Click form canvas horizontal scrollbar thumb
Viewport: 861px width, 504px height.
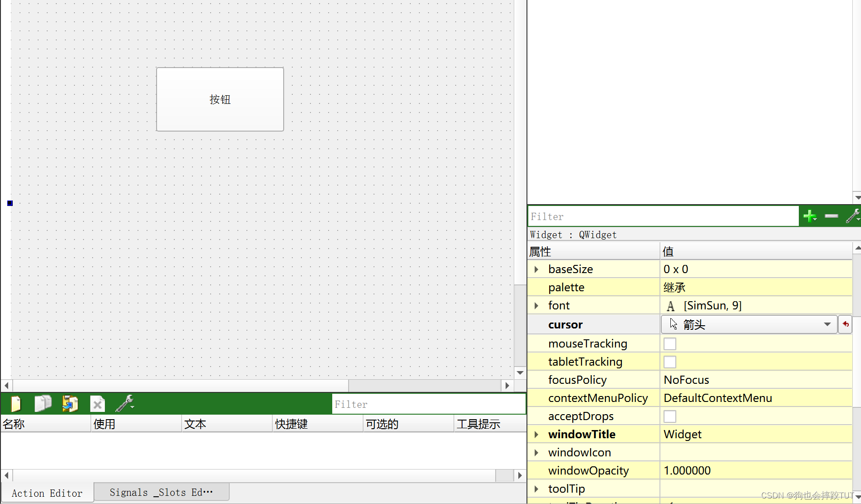pos(180,386)
